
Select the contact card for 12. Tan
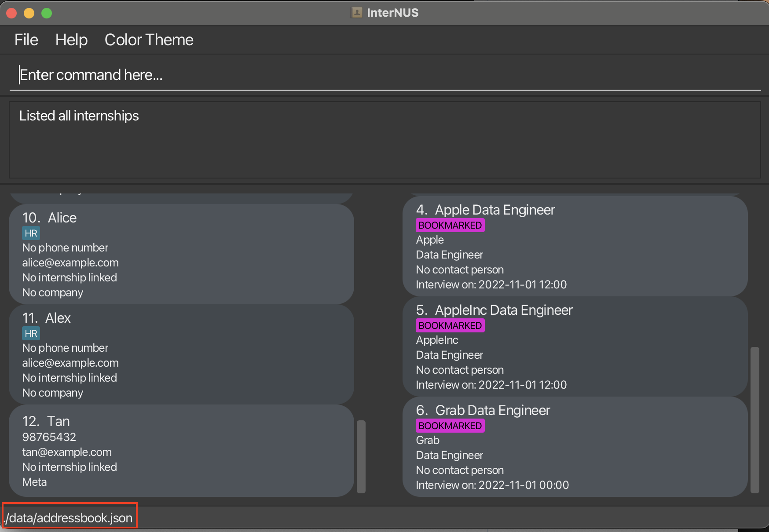click(x=181, y=451)
